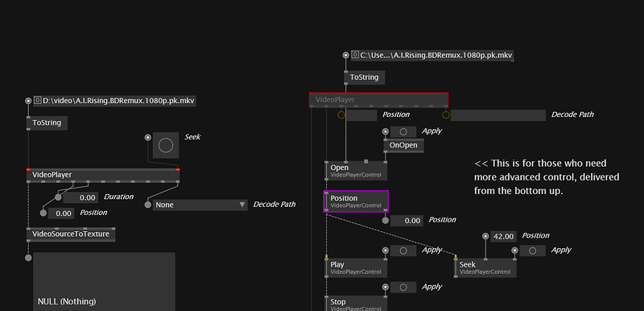The image size is (644, 311).
Task: Trigger the Apply bang above Stop node
Action: tap(403, 287)
